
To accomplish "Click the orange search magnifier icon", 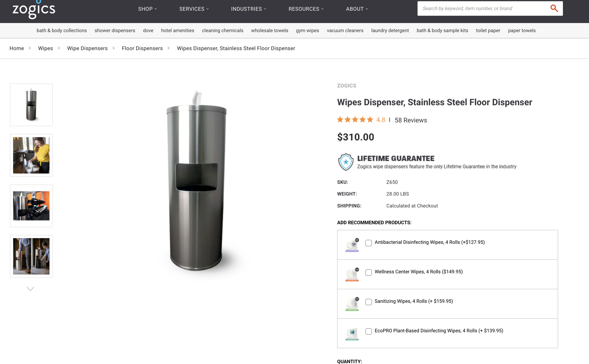I will (x=554, y=8).
